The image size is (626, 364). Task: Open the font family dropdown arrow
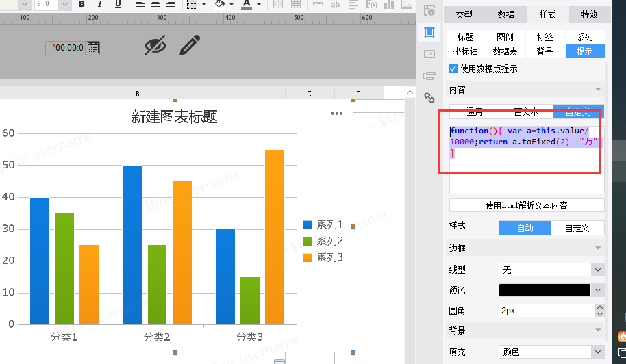(25, 4)
